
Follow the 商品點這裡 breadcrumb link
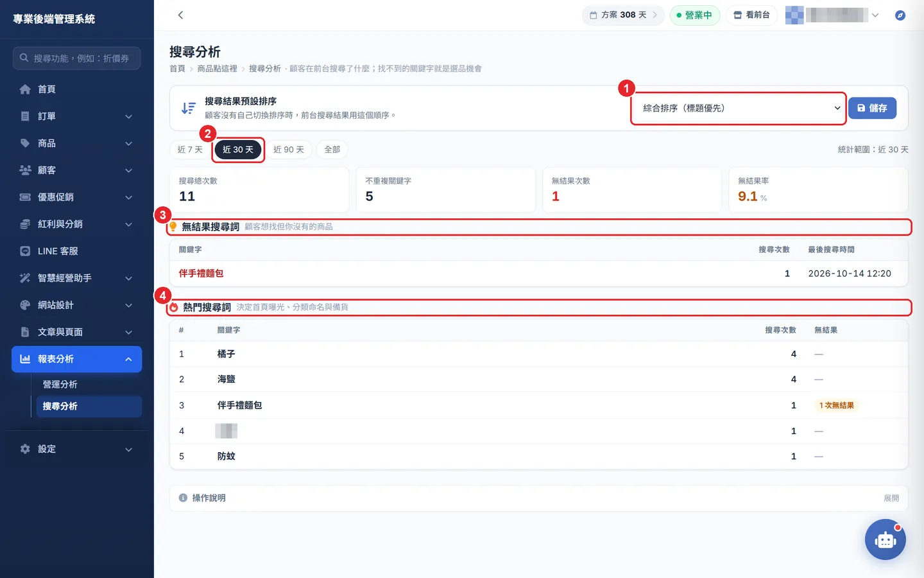(217, 69)
